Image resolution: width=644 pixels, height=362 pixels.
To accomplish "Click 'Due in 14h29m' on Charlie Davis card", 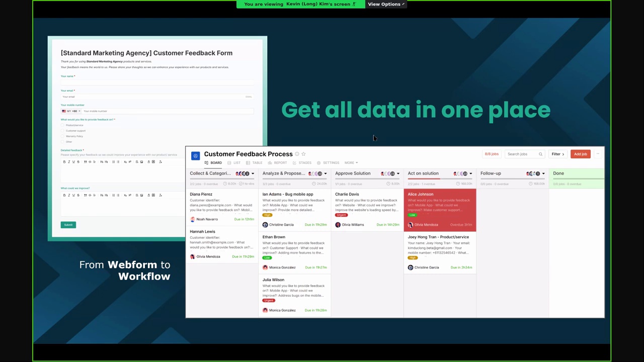I will 388,225.
